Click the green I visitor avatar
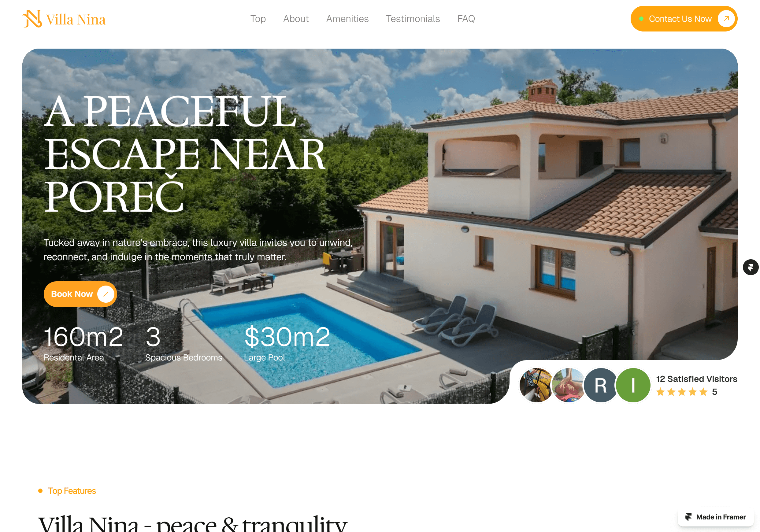The width and height of the screenshot is (760, 532). (632, 385)
